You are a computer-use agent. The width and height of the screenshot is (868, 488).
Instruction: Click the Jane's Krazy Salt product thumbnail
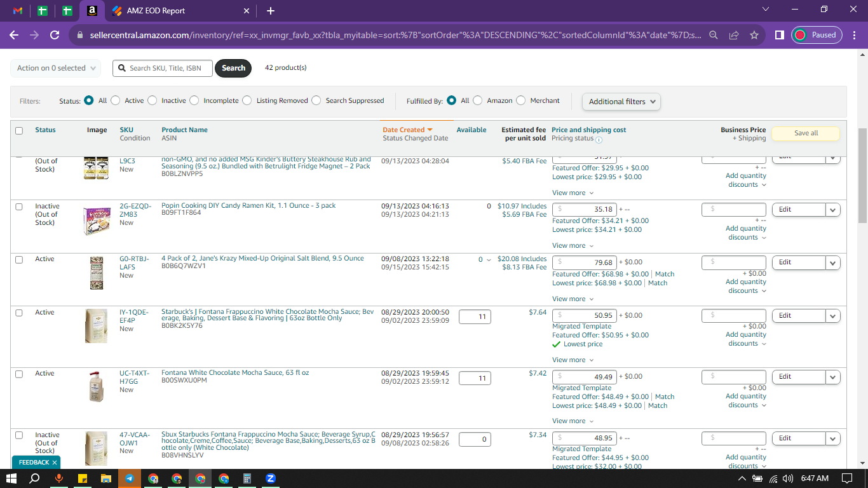click(x=97, y=273)
